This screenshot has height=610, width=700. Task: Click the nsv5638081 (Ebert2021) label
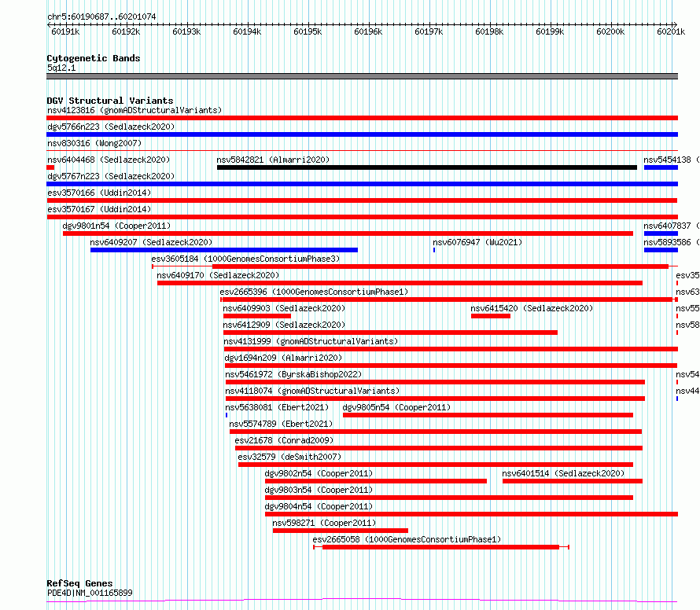pyautogui.click(x=277, y=407)
